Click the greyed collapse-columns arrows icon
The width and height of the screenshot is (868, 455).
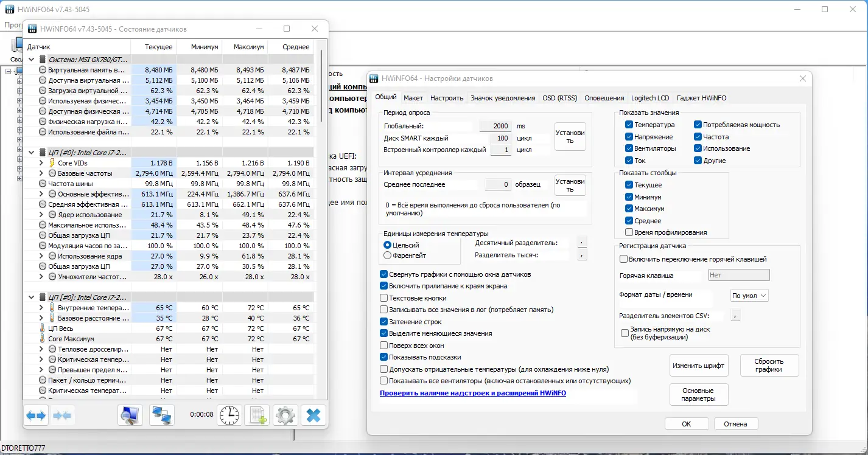62,415
